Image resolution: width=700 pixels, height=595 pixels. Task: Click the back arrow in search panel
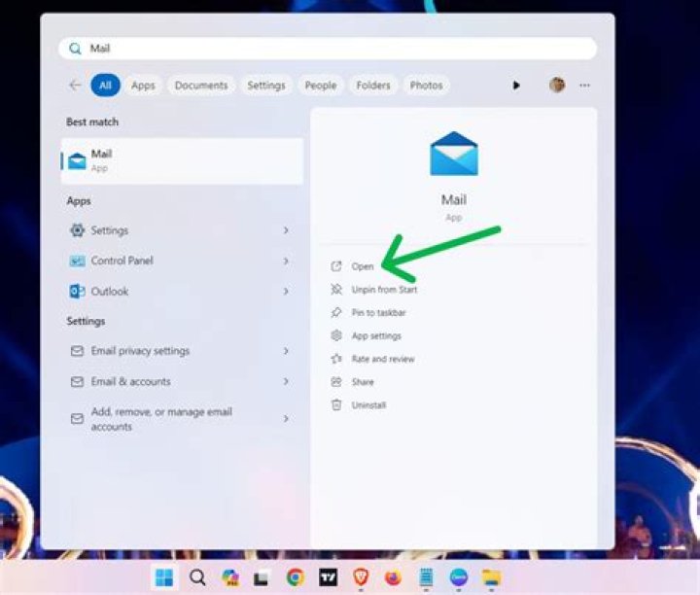(x=75, y=86)
